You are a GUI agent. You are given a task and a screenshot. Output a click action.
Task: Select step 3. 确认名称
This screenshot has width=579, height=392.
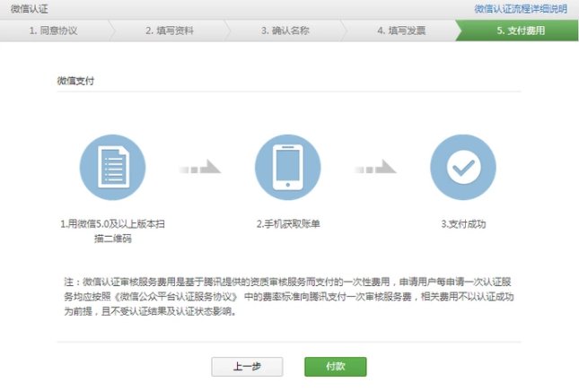285,30
